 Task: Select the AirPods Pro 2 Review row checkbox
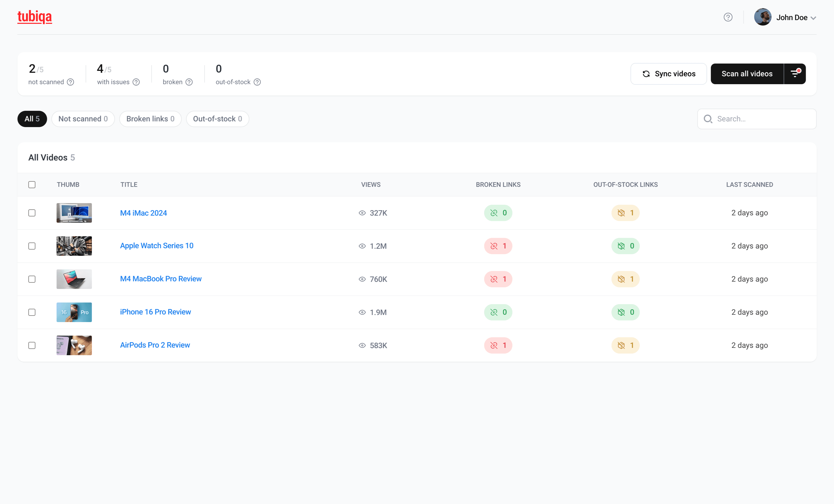coord(32,345)
